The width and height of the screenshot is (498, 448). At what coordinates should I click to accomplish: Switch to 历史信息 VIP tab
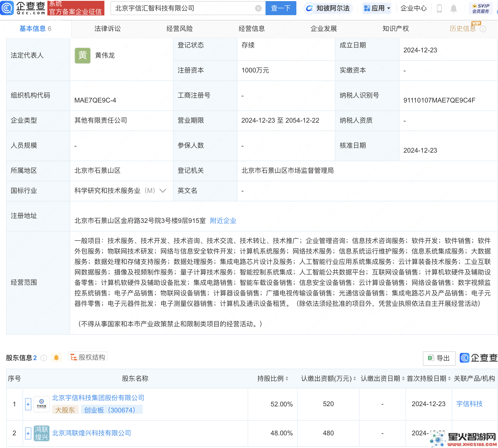462,29
